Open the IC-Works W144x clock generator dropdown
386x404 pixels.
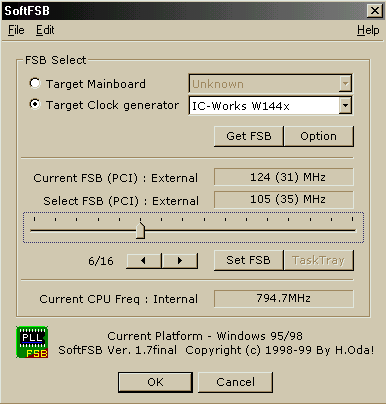click(x=270, y=106)
